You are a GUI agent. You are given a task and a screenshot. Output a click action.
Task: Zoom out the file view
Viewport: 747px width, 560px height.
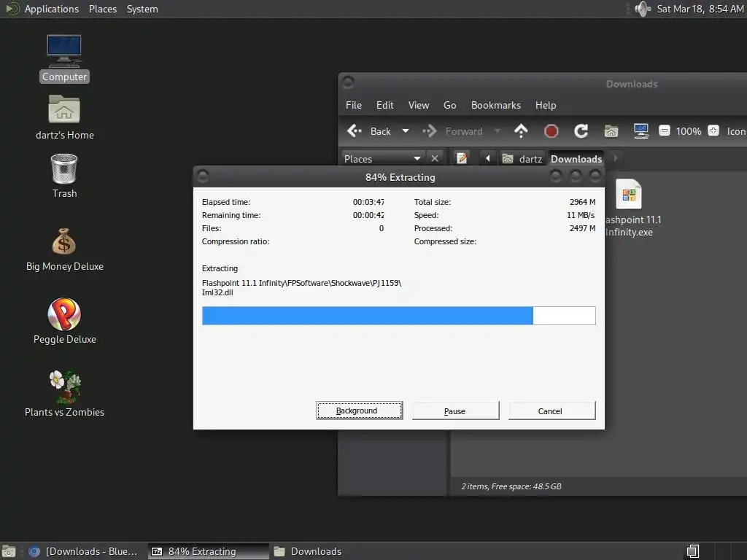(x=664, y=131)
